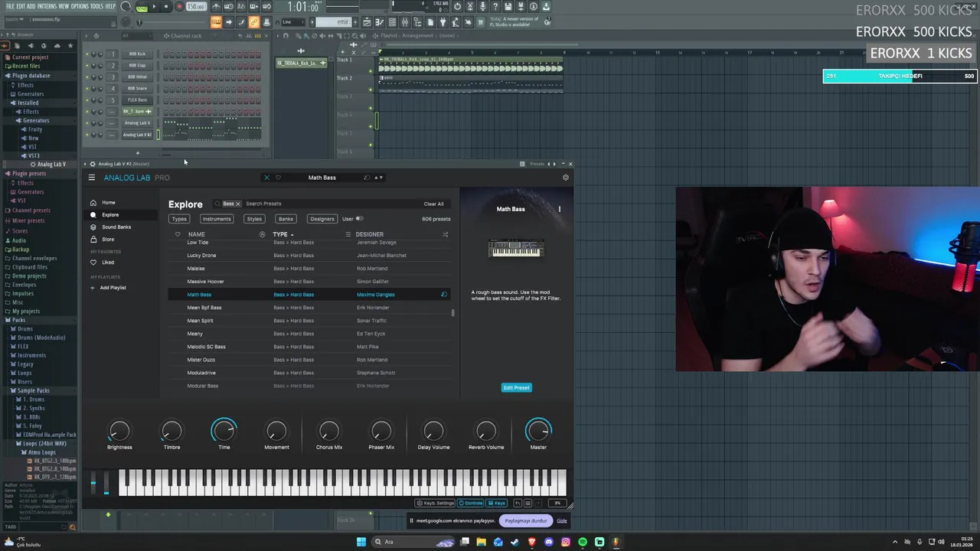The width and height of the screenshot is (980, 551).
Task: Open the Mixer view toolbar icon
Action: (404, 22)
